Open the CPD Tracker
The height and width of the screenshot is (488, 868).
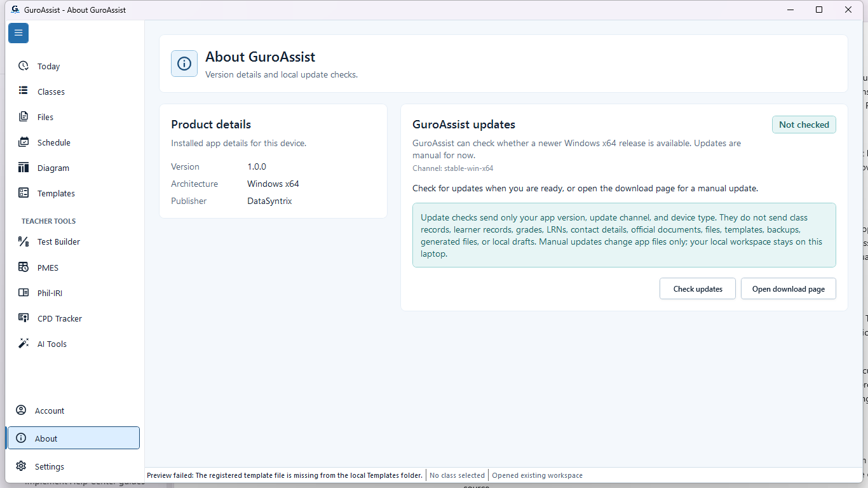pos(73,318)
